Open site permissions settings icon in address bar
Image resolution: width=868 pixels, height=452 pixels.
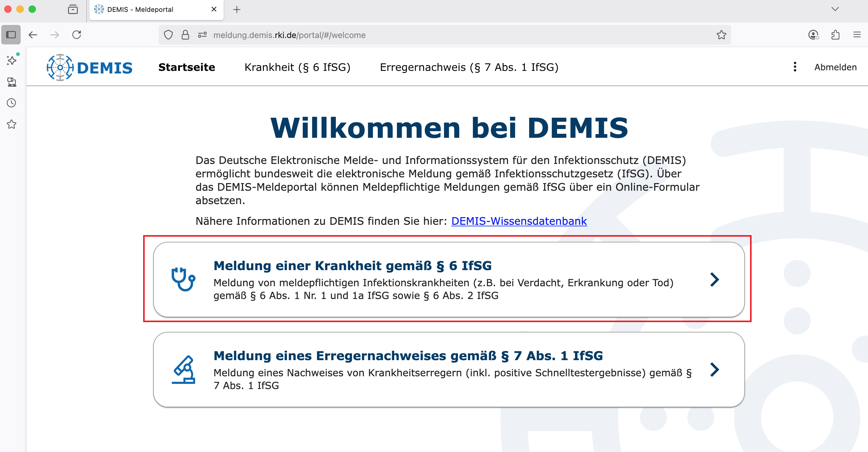click(x=202, y=35)
